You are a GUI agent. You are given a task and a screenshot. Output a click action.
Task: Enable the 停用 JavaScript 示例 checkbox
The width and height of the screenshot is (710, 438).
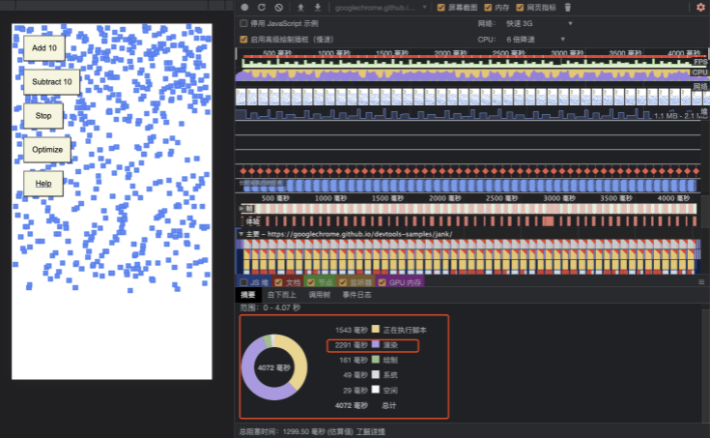[244, 23]
